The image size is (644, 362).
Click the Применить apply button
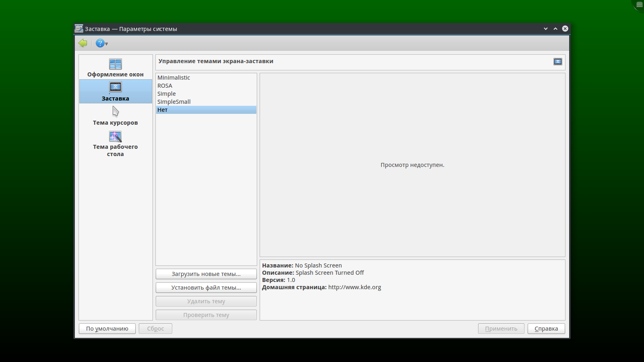coord(501,329)
